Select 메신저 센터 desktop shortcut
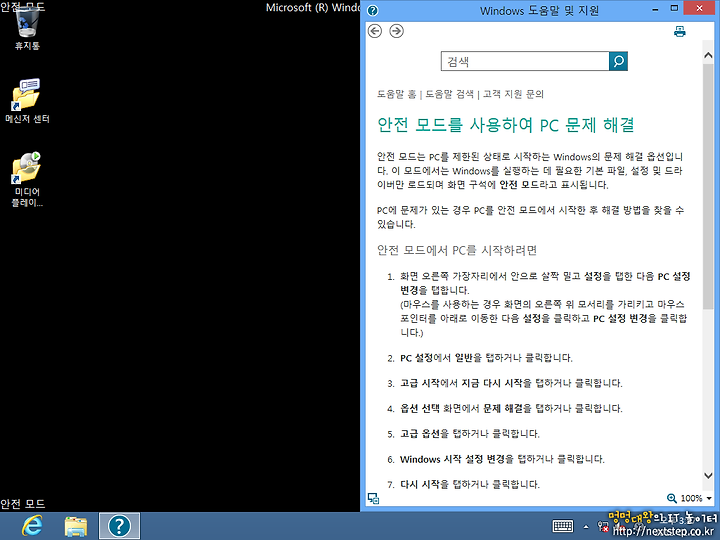The width and height of the screenshot is (720, 540). 27,101
